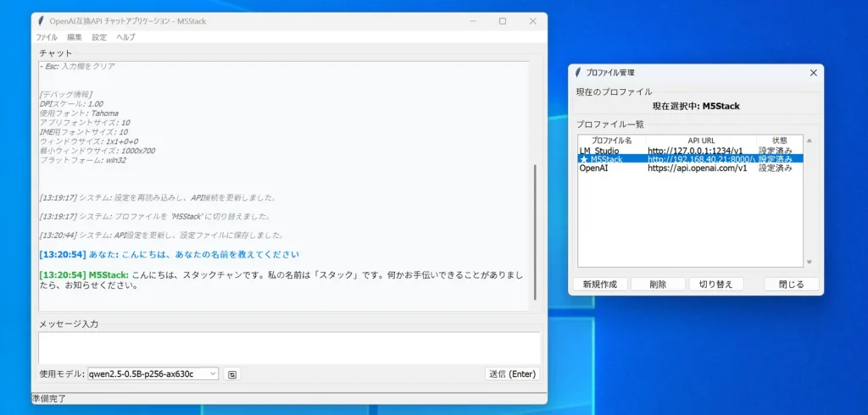Open the ファイル menu
The width and height of the screenshot is (868, 415).
(x=47, y=37)
